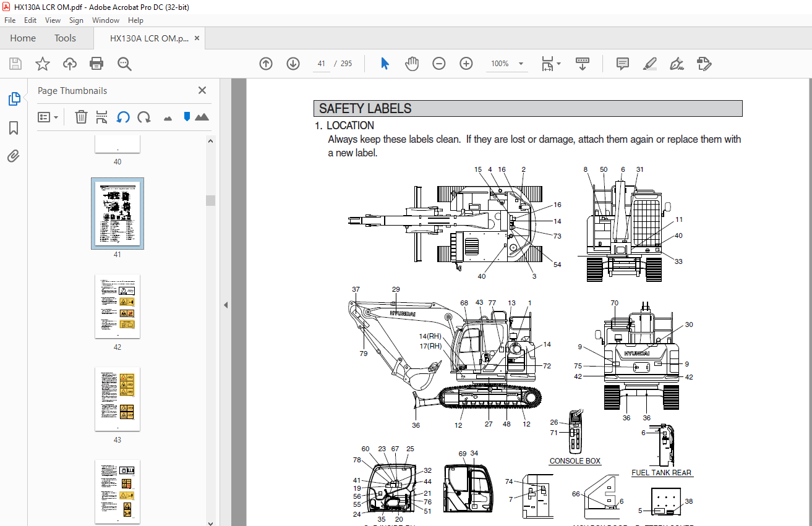Image resolution: width=812 pixels, height=526 pixels.
Task: Open the Window menu
Action: 106,20
